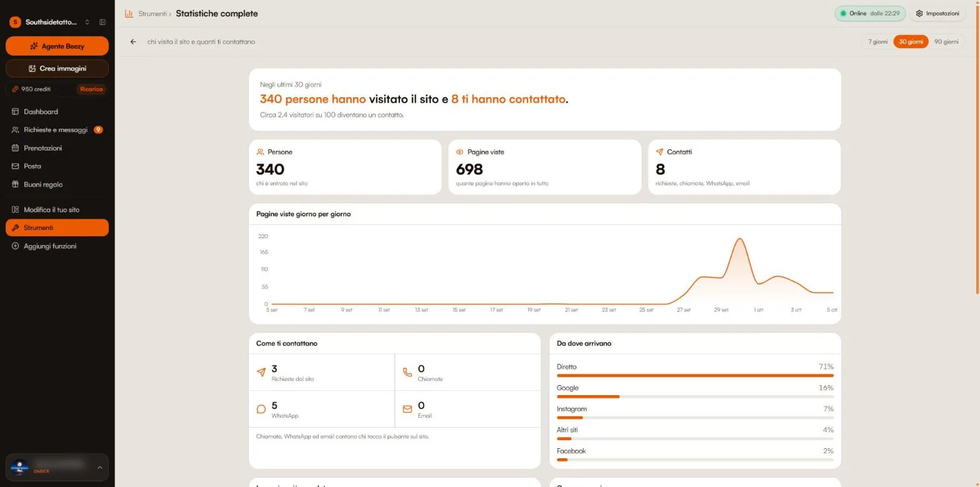Click the Crea immagini button

click(57, 68)
